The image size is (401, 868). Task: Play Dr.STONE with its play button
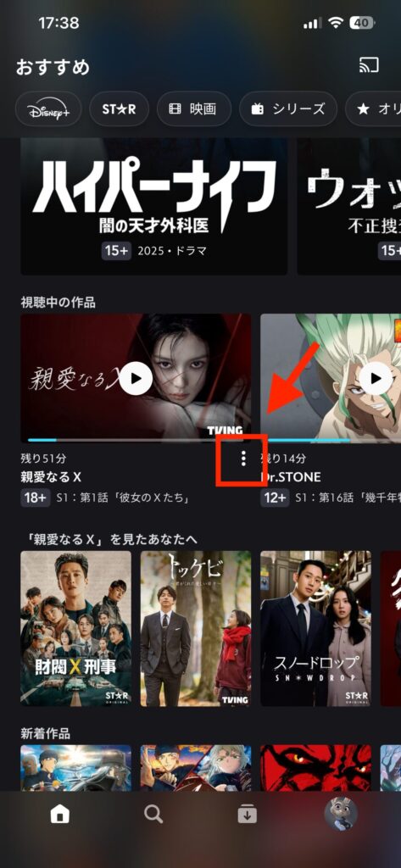tap(376, 378)
